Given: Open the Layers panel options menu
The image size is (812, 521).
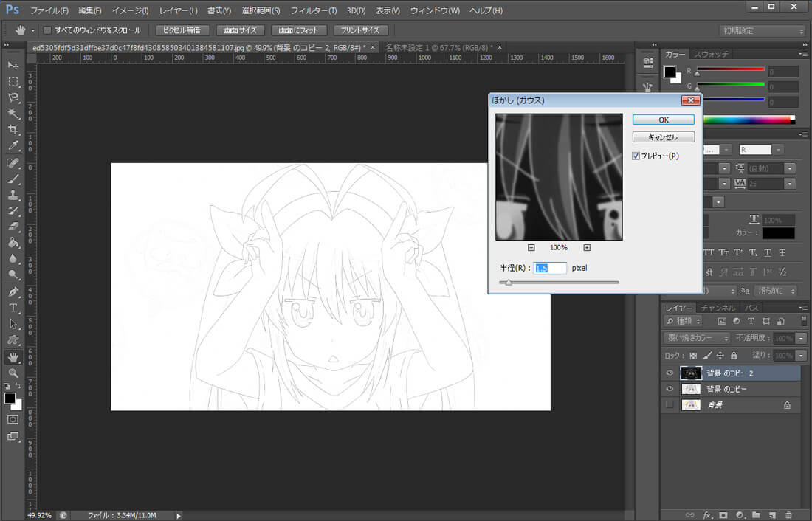Looking at the screenshot, I should tap(802, 308).
